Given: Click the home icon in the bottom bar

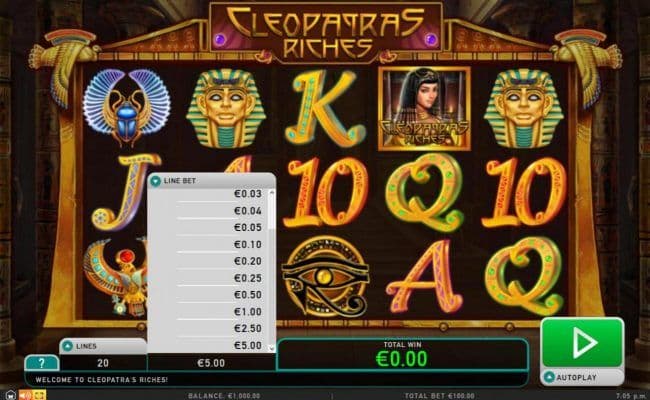Looking at the screenshot, I should (x=11, y=395).
